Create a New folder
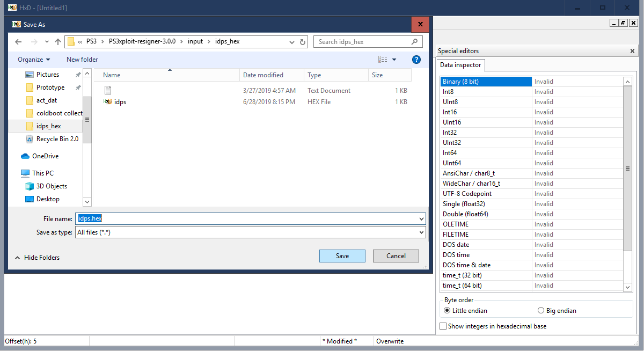Viewport: 644px width, 351px height. click(x=82, y=60)
